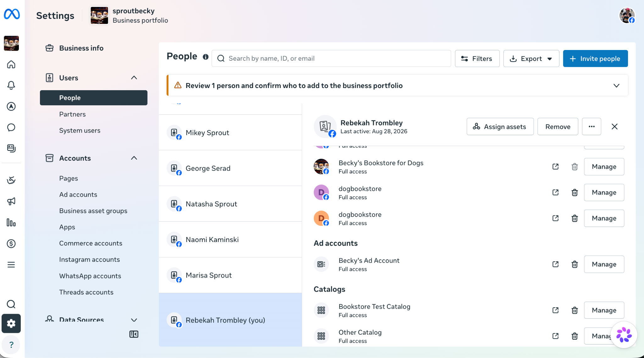Select Naomi Kaminski in people list
This screenshot has height=358, width=644.
[230, 240]
